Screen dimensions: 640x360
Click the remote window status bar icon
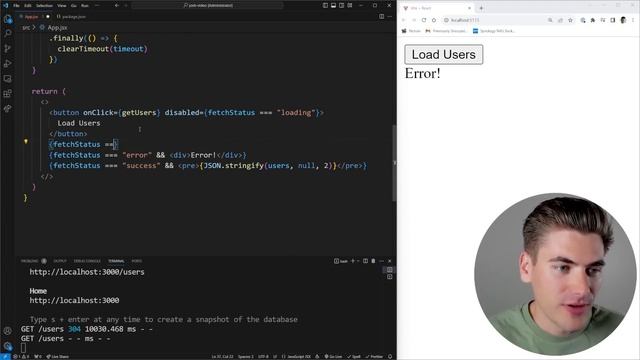tap(5, 357)
